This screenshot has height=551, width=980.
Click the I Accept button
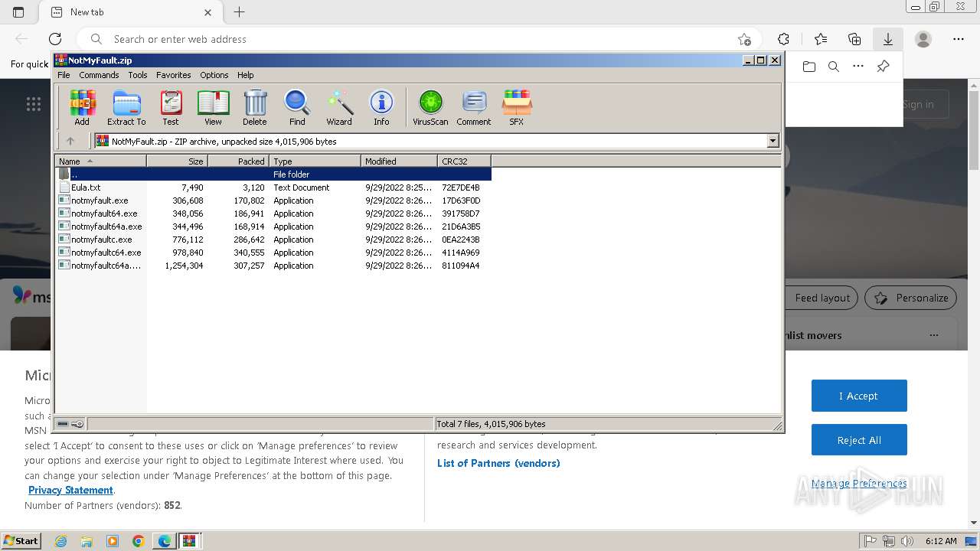point(859,396)
